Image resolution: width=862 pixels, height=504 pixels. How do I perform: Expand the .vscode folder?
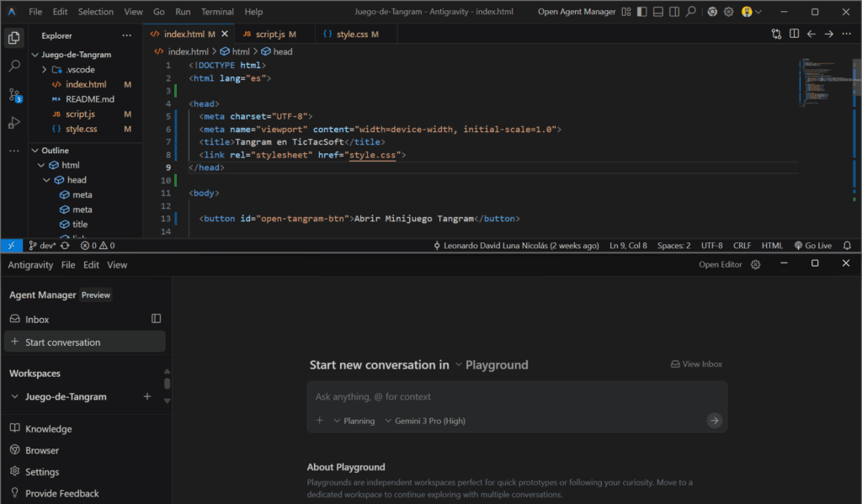tap(81, 70)
